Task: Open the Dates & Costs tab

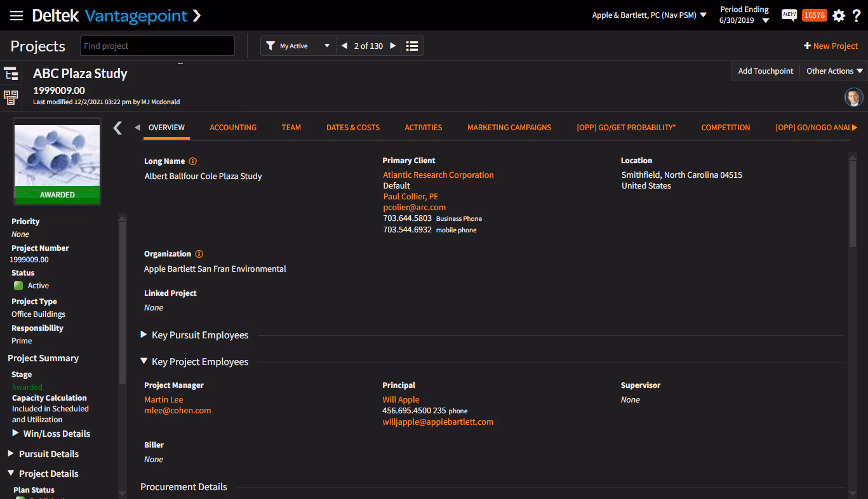Action: (x=353, y=128)
